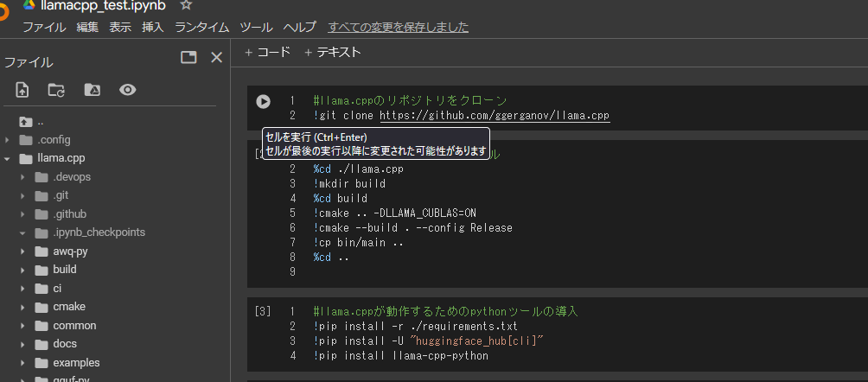
Task: Click the !mkdir build line
Action: (x=348, y=183)
